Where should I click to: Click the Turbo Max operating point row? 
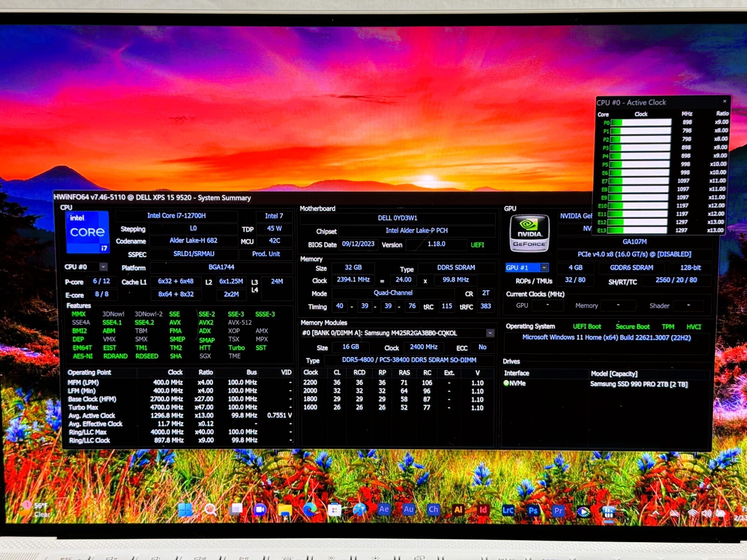180,407
